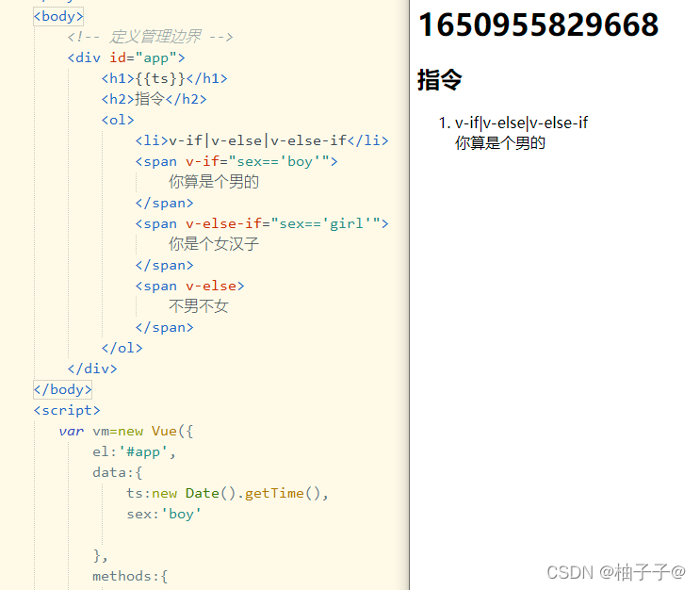
Task: Click the opening <ol> tag
Action: pos(118,120)
